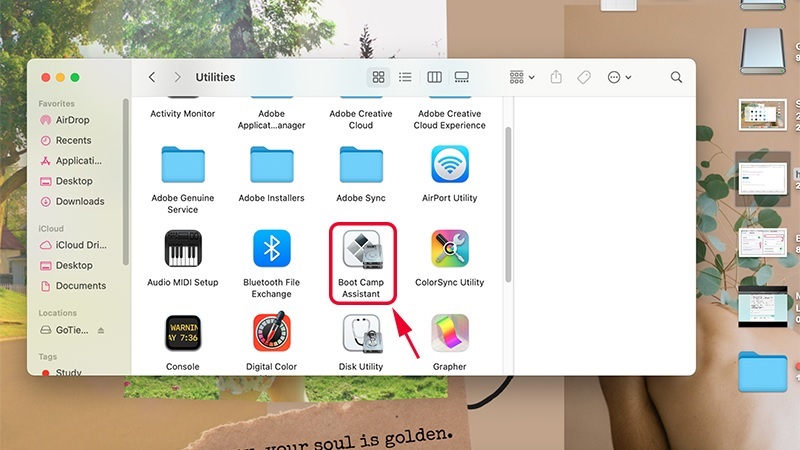Open Bluetooth File Exchange
Viewport: 800px width, 450px height.
271,248
